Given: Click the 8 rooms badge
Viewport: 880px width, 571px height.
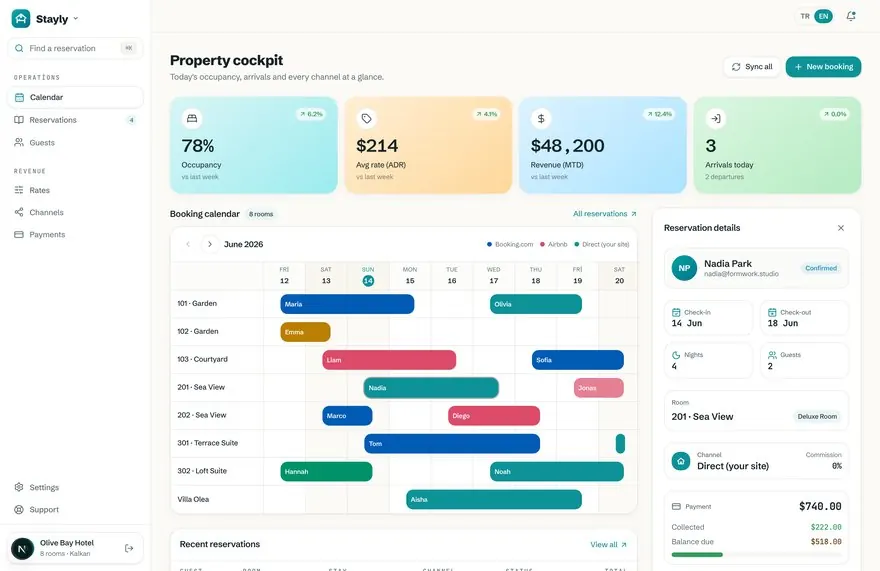Looking at the screenshot, I should point(261,214).
